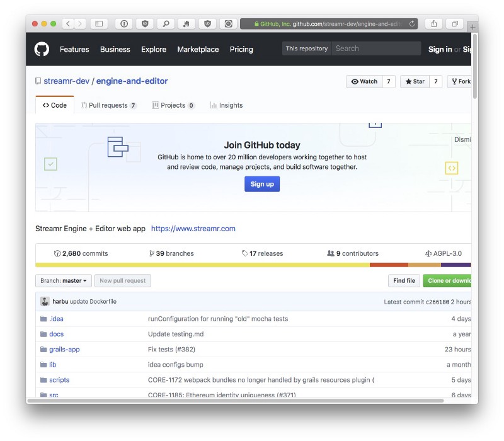
Task: Click the Find file button
Action: [x=404, y=280]
